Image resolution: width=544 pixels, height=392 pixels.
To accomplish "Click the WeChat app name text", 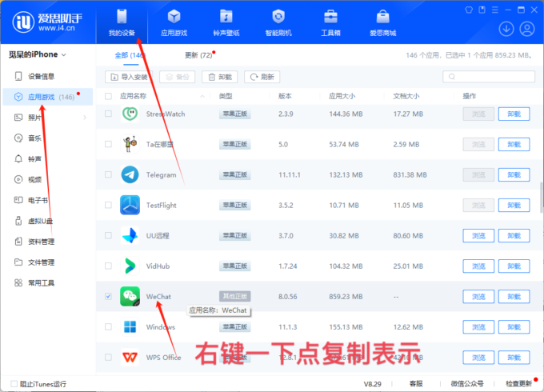I will (x=158, y=297).
